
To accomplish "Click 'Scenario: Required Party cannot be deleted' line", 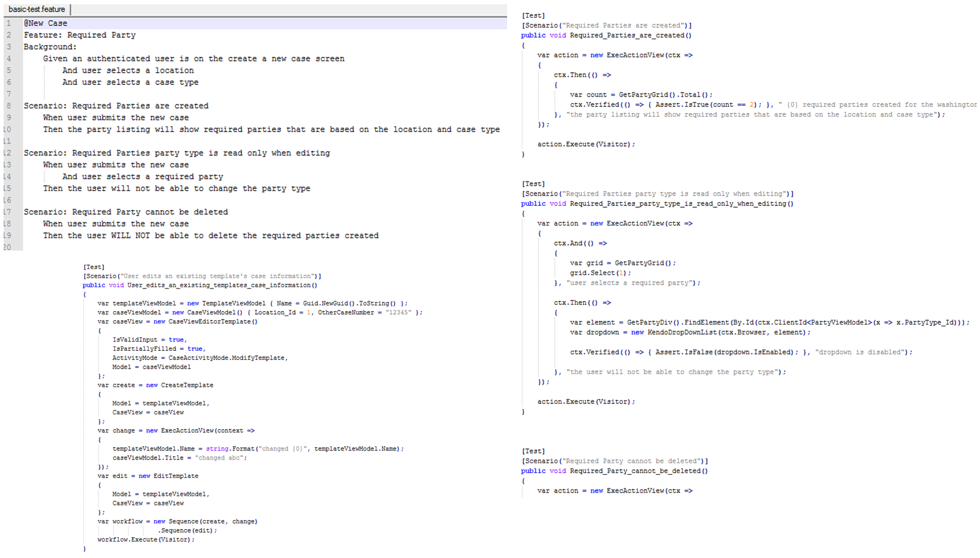I will point(126,212).
